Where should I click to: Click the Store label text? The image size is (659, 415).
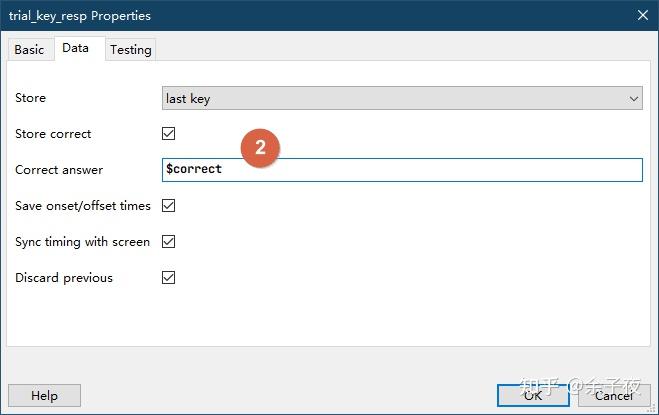coord(31,98)
